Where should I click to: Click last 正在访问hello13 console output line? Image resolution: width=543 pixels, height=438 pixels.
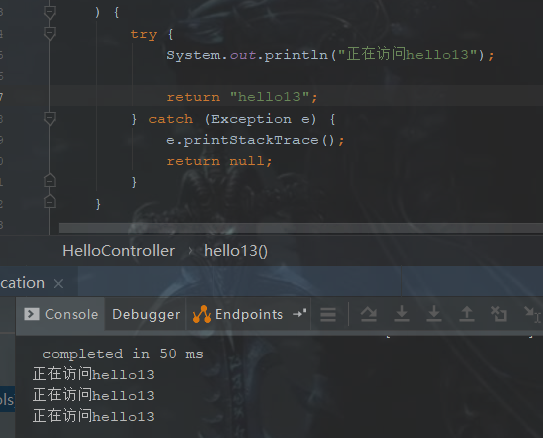pos(94,416)
